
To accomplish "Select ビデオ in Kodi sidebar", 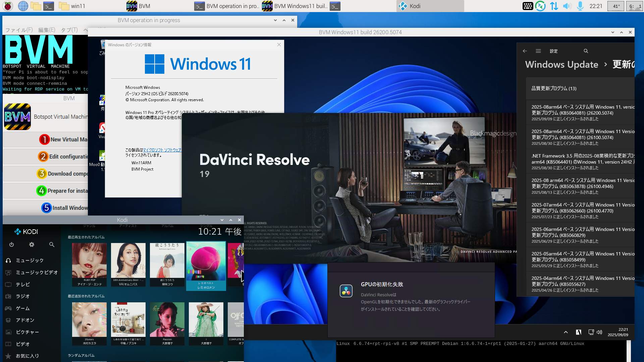I will coord(32,344).
